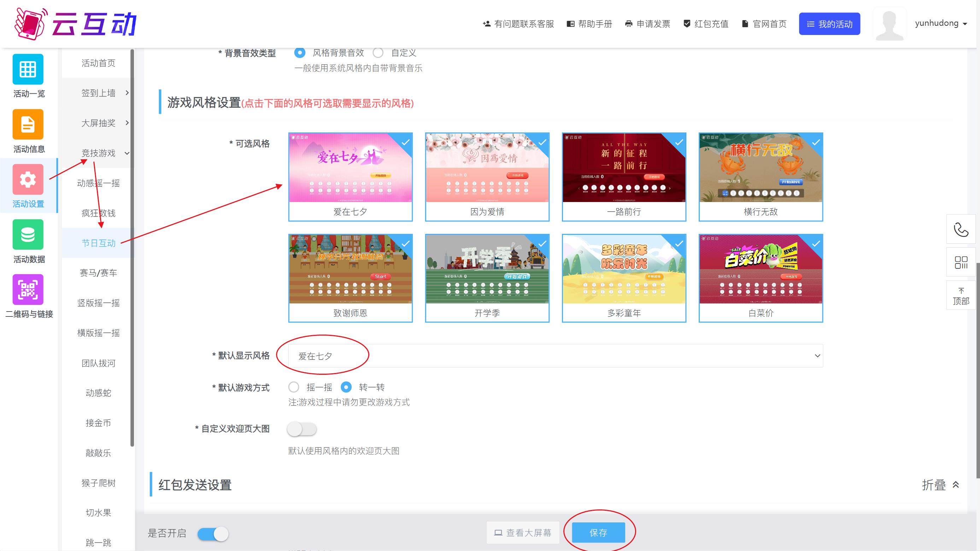This screenshot has width=980, height=551.
Task: Open 赛马/赛车 in the sidebar
Action: 99,273
